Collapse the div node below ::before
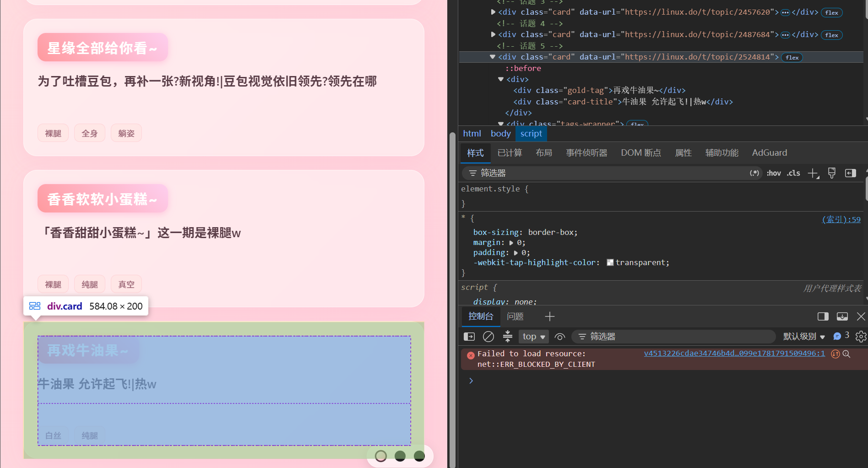Screen dimensions: 868x468 (501, 79)
